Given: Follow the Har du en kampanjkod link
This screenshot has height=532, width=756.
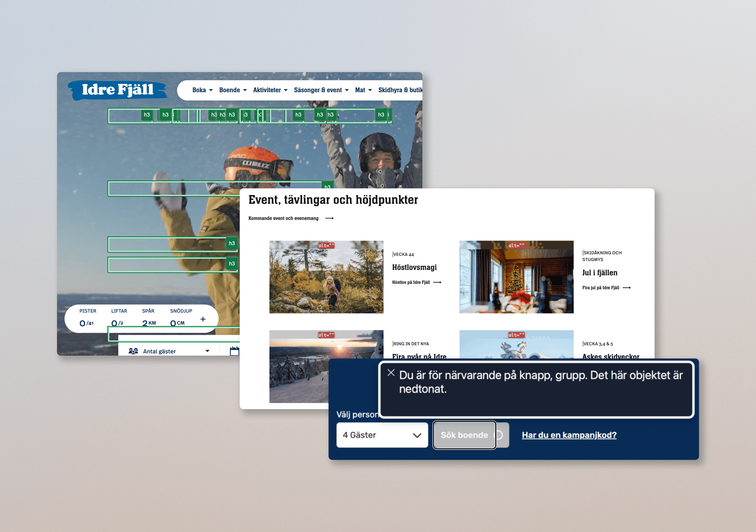Looking at the screenshot, I should (x=568, y=435).
